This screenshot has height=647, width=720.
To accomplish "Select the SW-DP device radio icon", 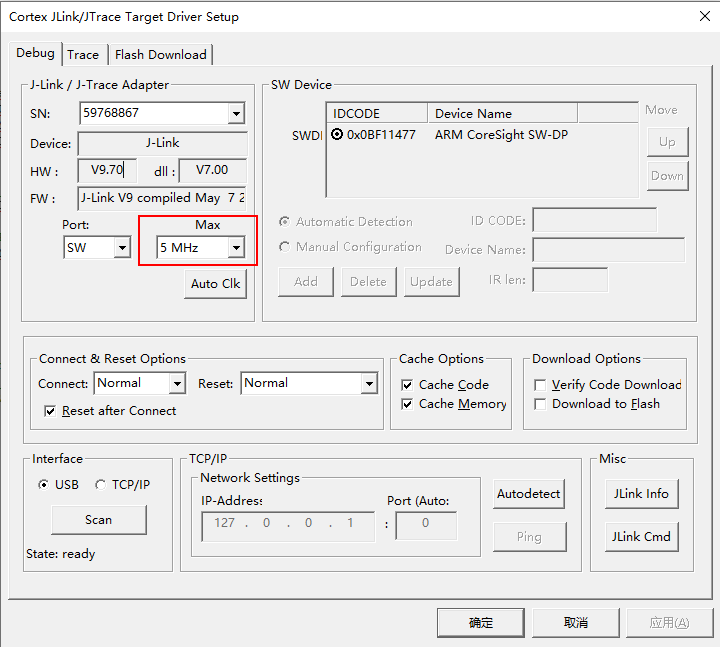I will pos(337,134).
